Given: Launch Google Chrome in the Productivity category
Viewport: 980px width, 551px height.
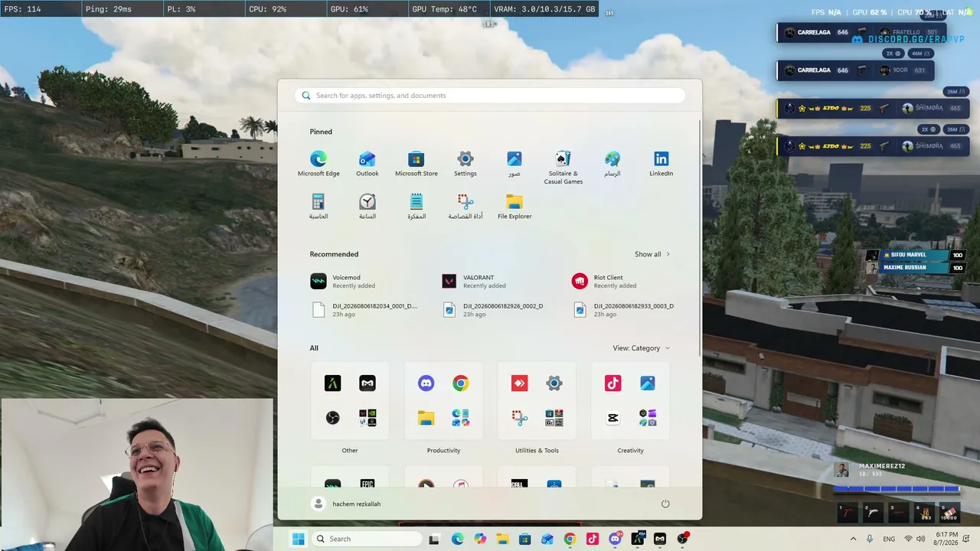Looking at the screenshot, I should coord(460,383).
